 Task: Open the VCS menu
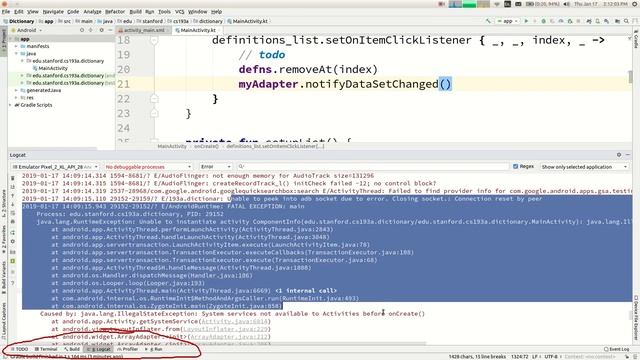point(180,12)
